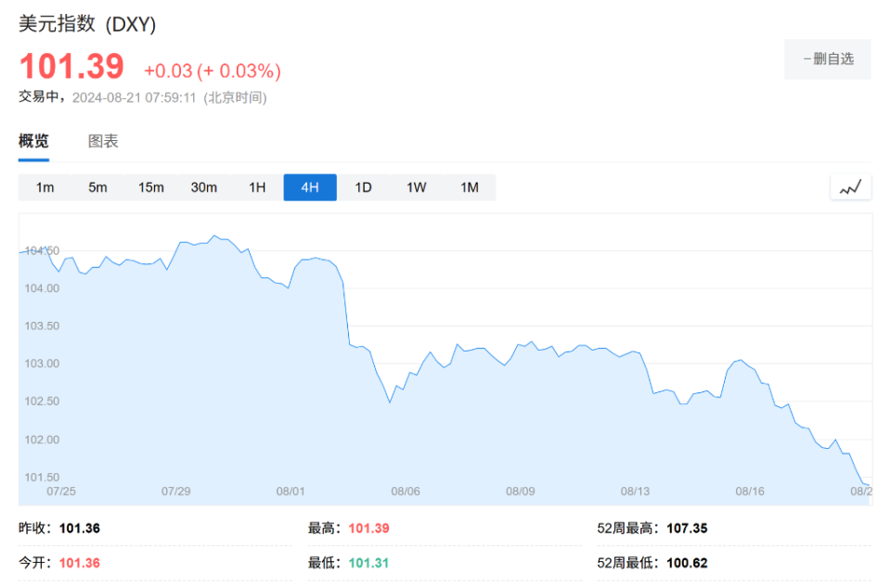This screenshot has width=891, height=588.
Task: Click the 昨收 value 101.36
Action: pos(79,529)
